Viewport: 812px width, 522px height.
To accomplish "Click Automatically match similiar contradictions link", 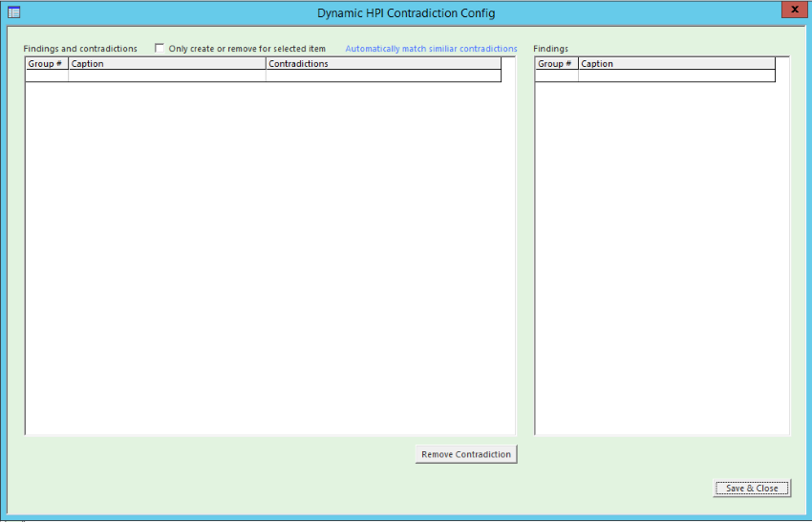I will 431,49.
